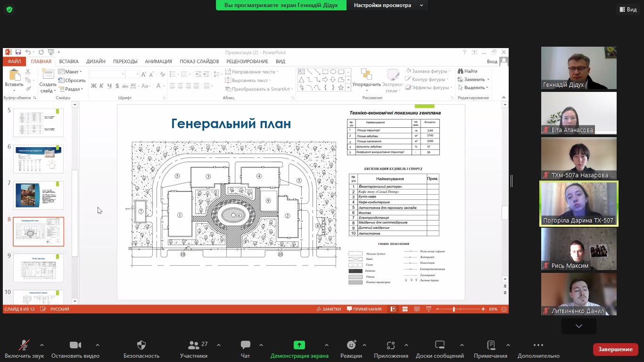The width and height of the screenshot is (644, 362).
Task: Open the Zoom Apps panel
Action: click(390, 349)
